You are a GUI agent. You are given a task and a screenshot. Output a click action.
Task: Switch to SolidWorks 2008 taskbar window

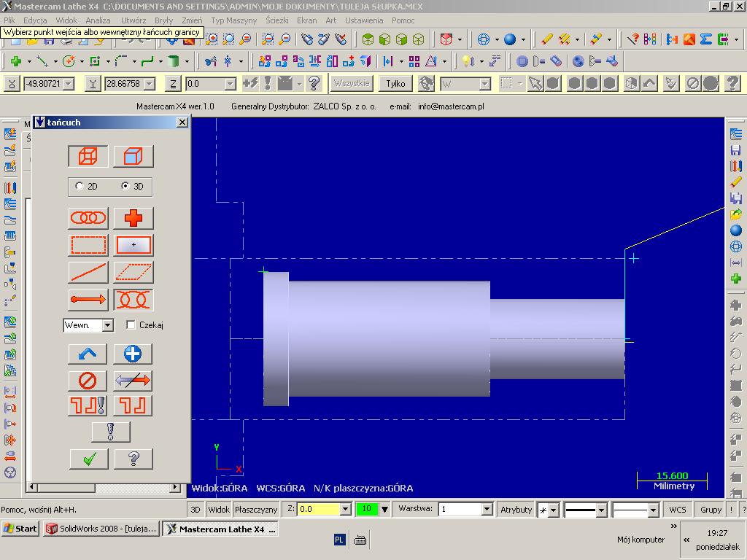click(x=101, y=529)
